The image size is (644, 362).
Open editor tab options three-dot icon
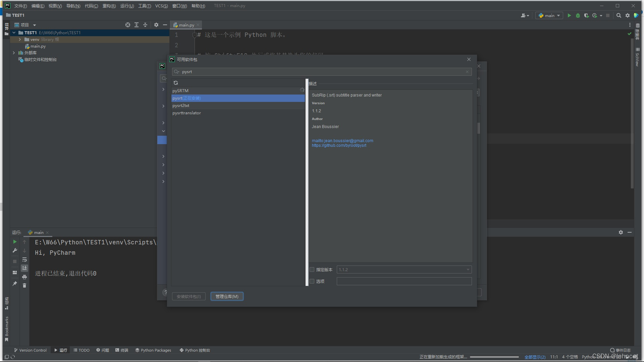point(630,25)
